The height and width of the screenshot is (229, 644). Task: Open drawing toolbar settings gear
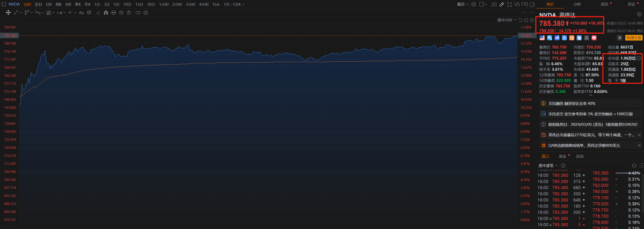pos(146,12)
